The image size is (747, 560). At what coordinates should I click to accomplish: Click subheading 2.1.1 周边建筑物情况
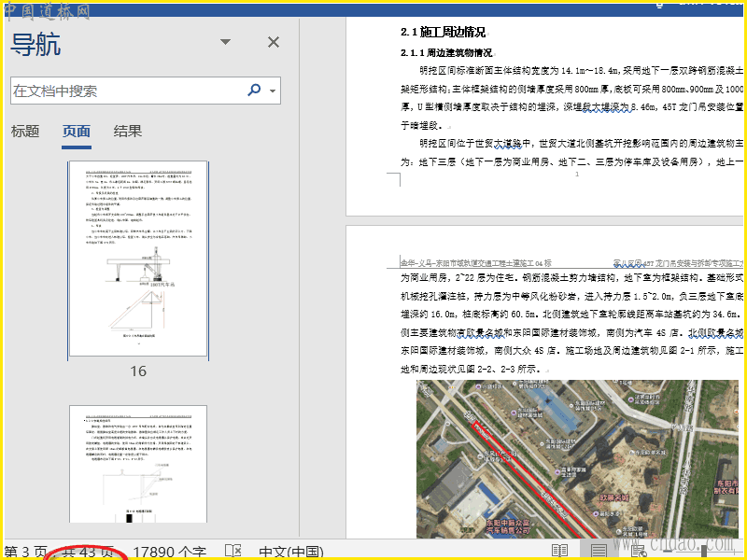point(446,53)
